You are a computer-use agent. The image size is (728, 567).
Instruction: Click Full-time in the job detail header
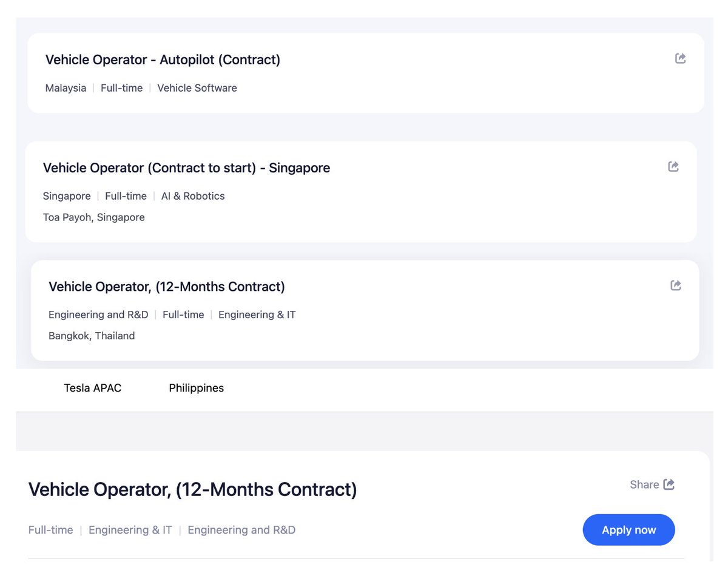pyautogui.click(x=51, y=530)
